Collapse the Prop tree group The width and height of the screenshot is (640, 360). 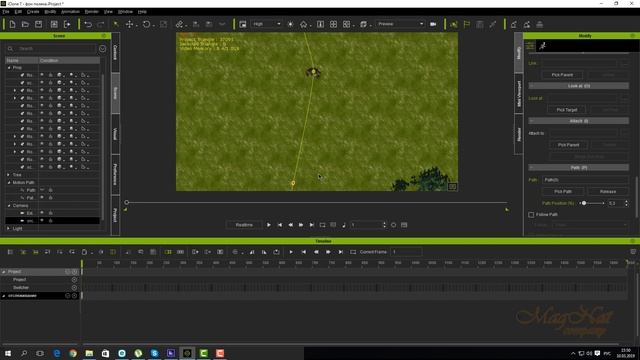pyautogui.click(x=9, y=68)
